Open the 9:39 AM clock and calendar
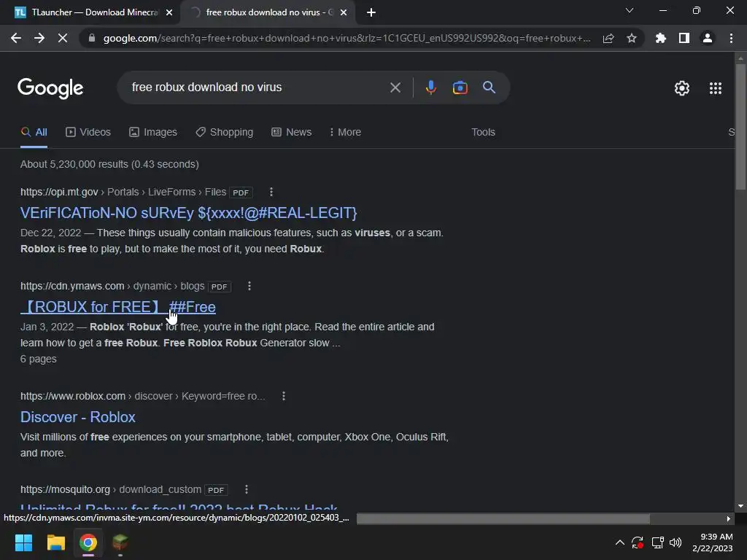This screenshot has width=747, height=560. click(x=712, y=542)
